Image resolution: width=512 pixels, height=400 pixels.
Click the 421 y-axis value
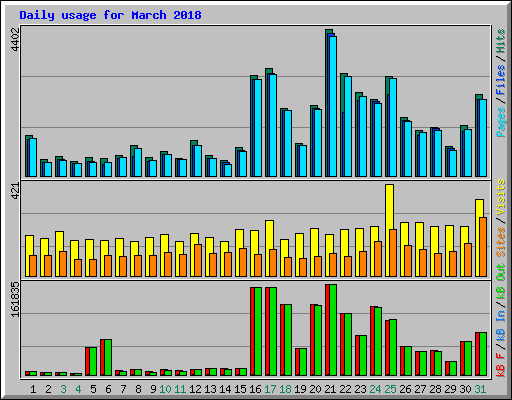[16, 191]
